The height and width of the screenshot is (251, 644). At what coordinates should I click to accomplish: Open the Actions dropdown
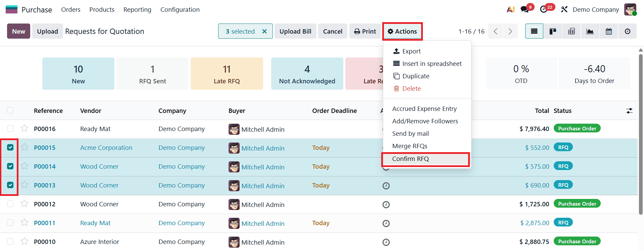(402, 31)
